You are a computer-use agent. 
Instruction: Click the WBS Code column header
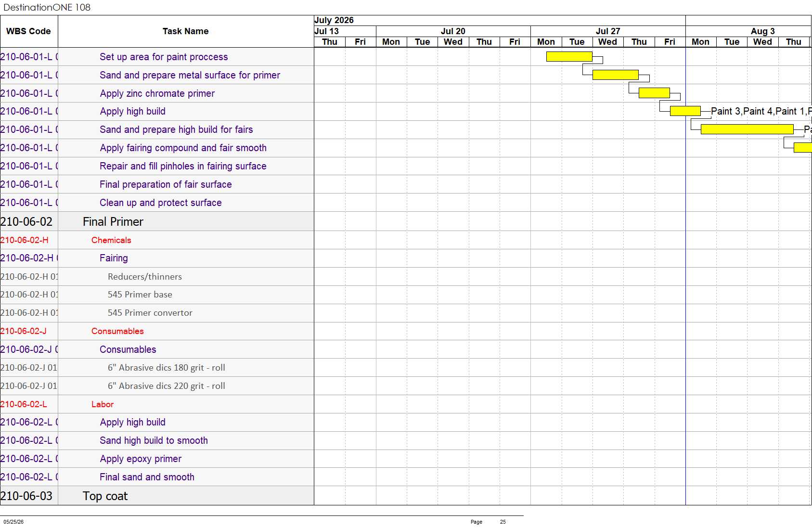(x=28, y=31)
